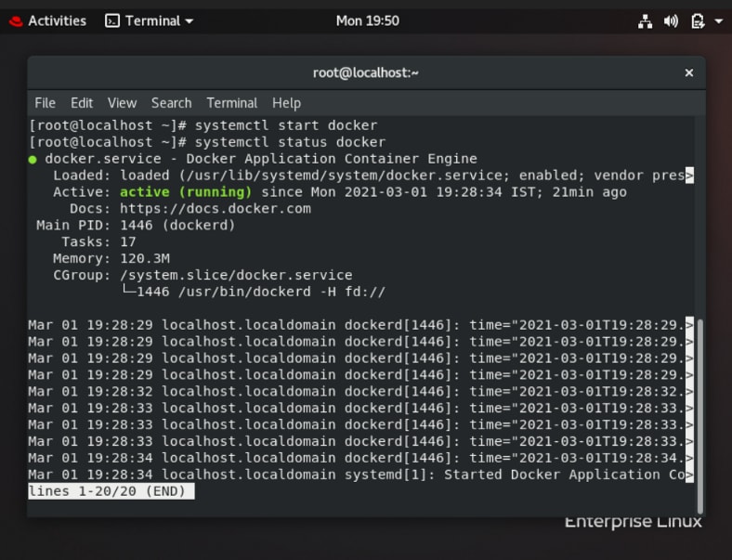732x560 pixels.
Task: Close the root@localhost terminal window
Action: [x=689, y=72]
